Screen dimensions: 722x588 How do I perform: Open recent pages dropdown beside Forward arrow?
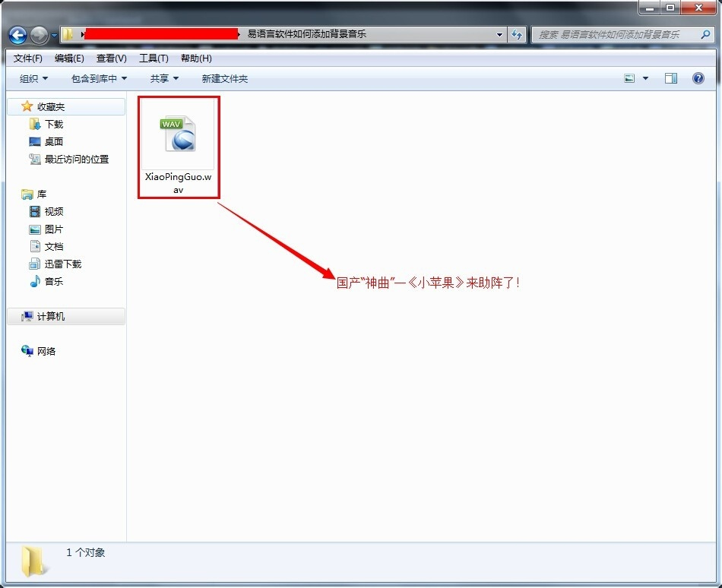54,35
